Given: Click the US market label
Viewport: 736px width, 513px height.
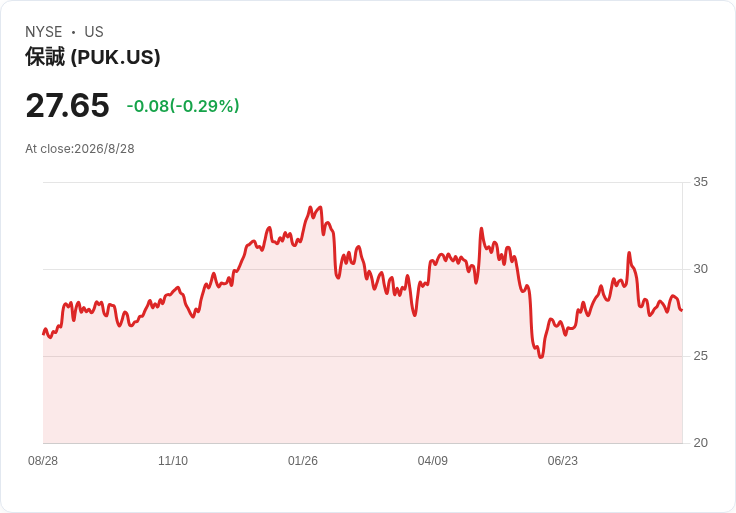Looking at the screenshot, I should pyautogui.click(x=94, y=32).
